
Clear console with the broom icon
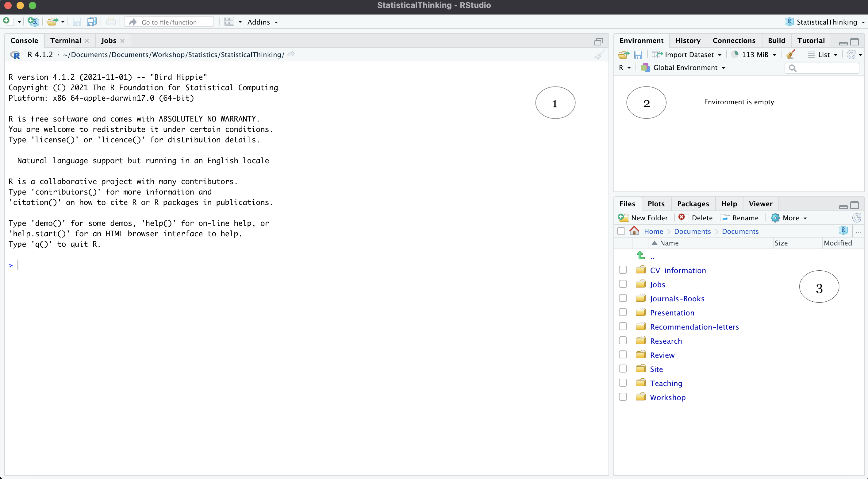tap(599, 55)
